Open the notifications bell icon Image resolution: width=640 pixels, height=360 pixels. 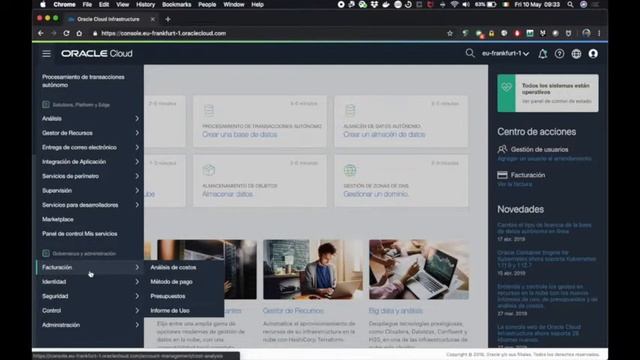coord(542,53)
